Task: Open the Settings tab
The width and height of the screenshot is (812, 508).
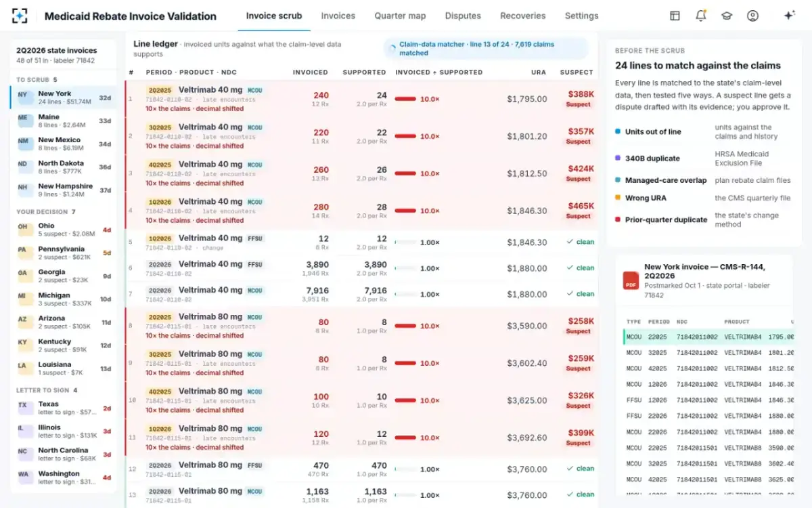Action: pos(582,16)
